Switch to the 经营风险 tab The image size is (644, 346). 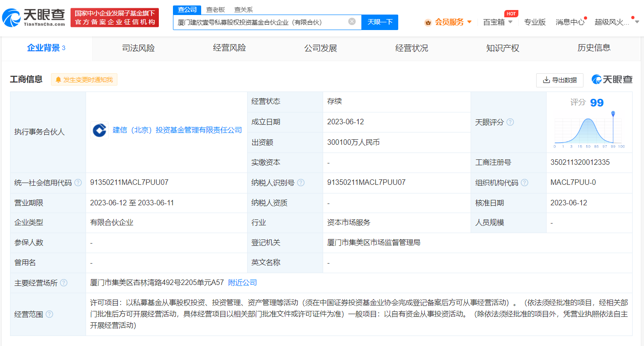tap(229, 48)
